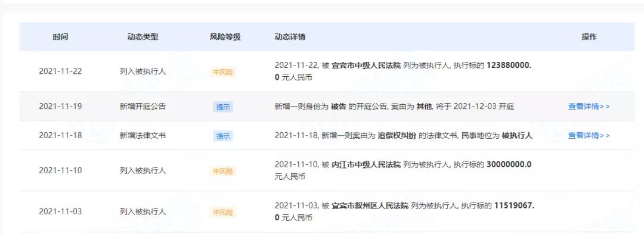Click the 操作 column header

click(589, 37)
